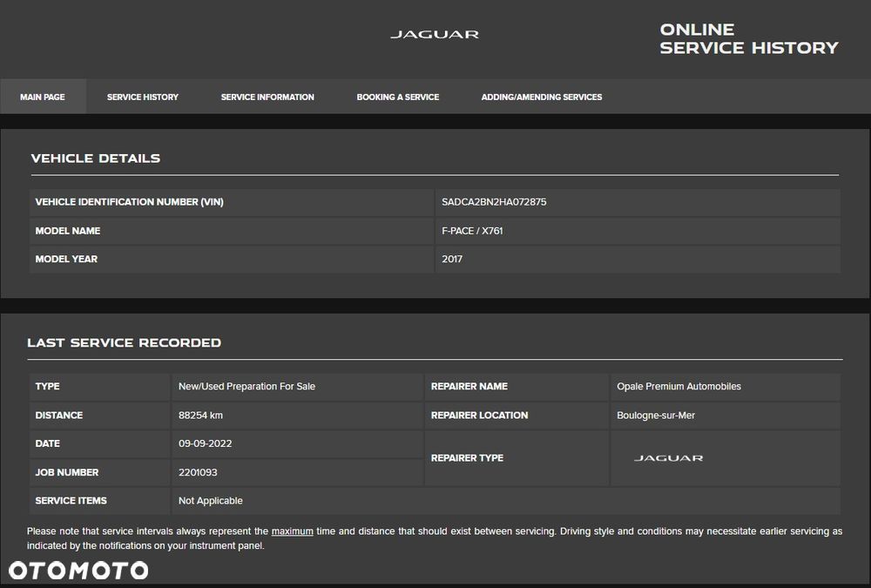Image resolution: width=871 pixels, height=588 pixels.
Task: Open Adding/Amending Services tab
Action: click(542, 97)
